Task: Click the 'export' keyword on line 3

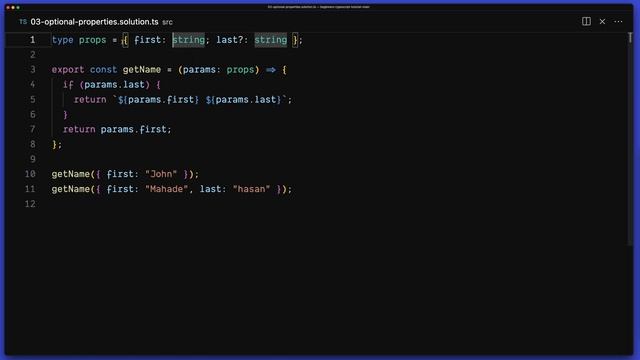Action: point(68,70)
